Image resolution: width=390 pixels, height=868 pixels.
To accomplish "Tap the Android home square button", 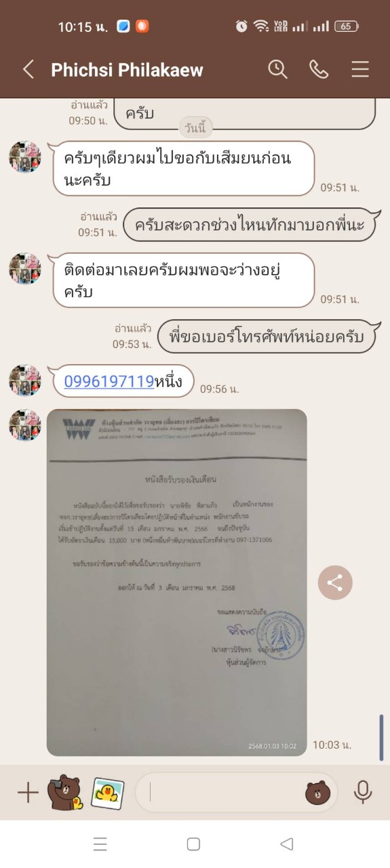I will tap(193, 844).
